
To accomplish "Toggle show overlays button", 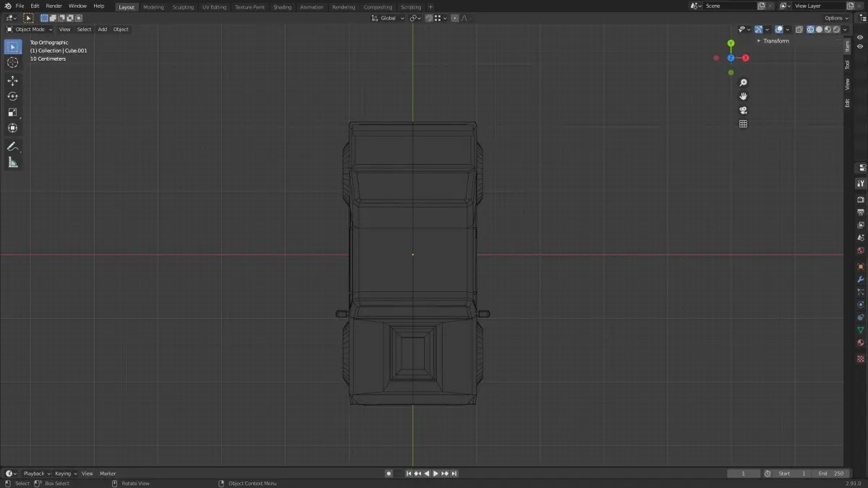I will 779,30.
